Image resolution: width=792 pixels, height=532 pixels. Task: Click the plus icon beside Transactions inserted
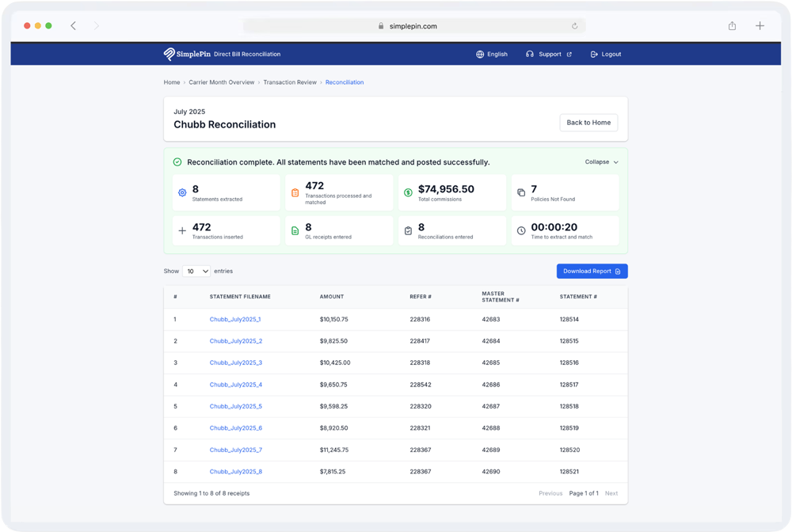coord(182,230)
